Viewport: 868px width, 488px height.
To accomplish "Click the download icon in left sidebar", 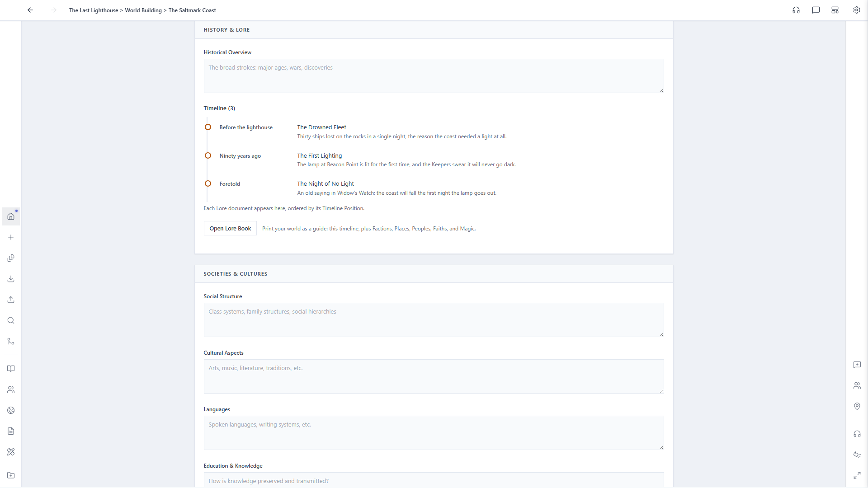I will click(x=11, y=279).
